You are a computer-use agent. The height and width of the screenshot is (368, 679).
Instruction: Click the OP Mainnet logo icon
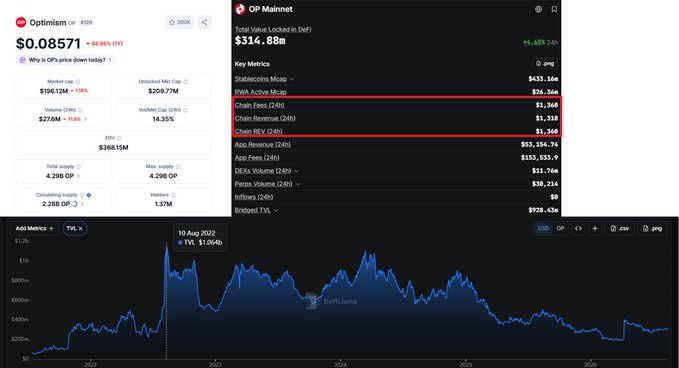click(240, 9)
